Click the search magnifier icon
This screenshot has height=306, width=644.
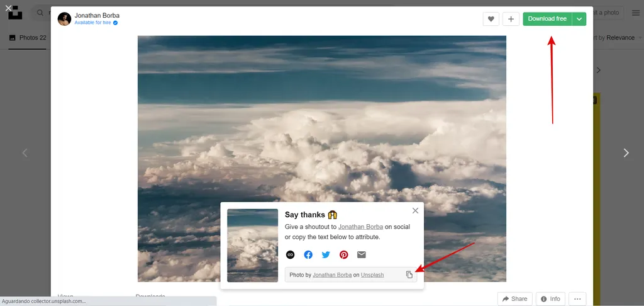(40, 13)
